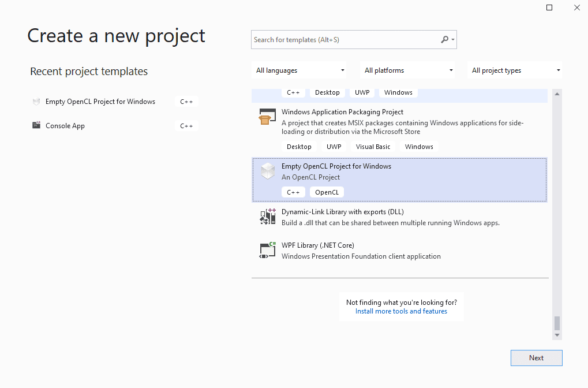
Task: Click the template list scrollbar thumb
Action: click(x=557, y=323)
